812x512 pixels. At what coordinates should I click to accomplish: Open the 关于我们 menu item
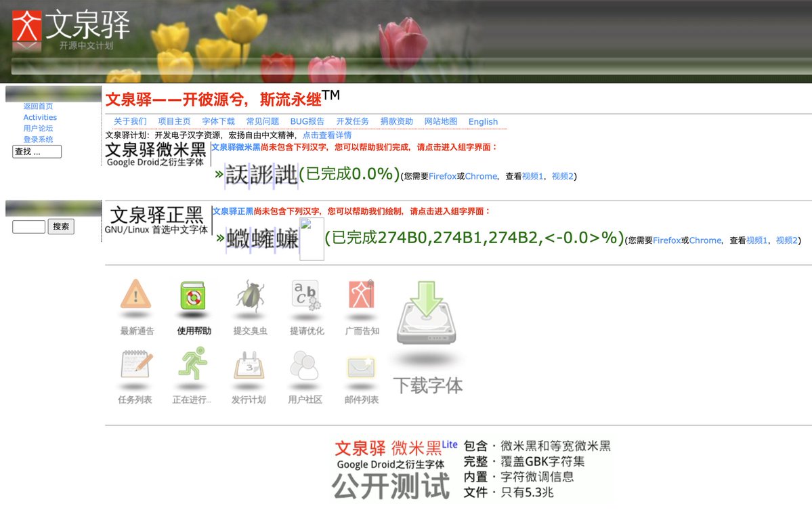click(130, 121)
